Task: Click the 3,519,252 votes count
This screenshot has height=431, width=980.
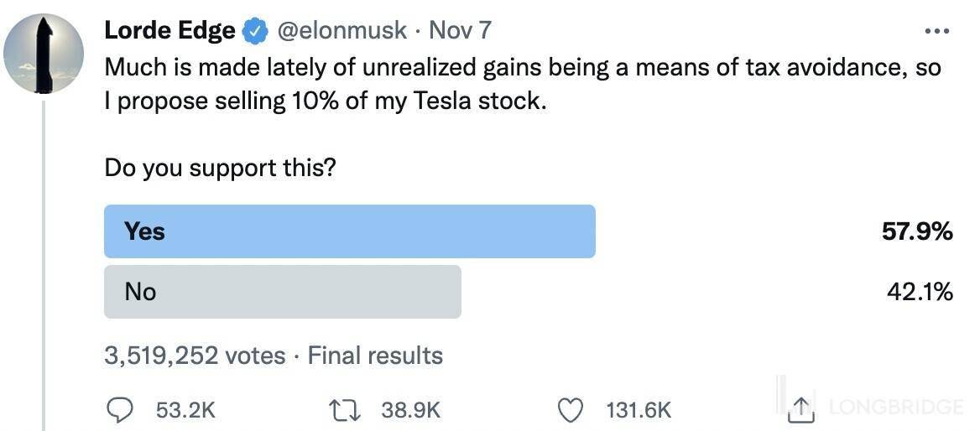Action: [x=195, y=356]
